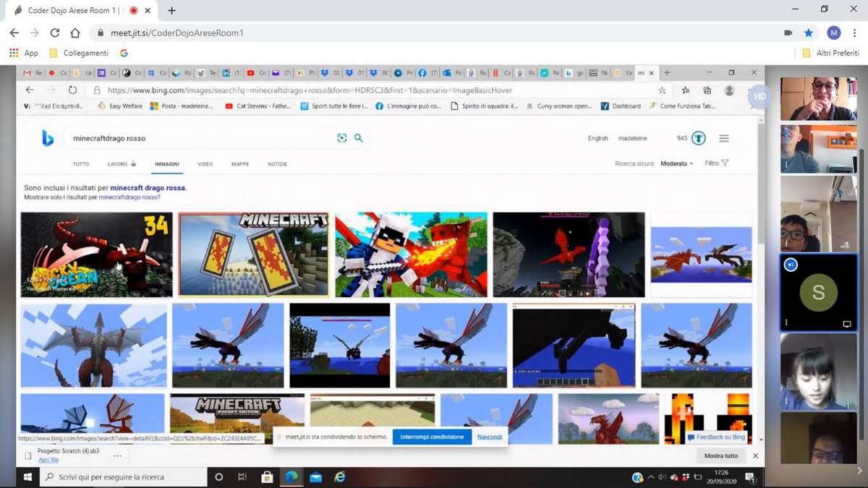
Task: Open the Bing hamburger menu
Action: point(724,138)
